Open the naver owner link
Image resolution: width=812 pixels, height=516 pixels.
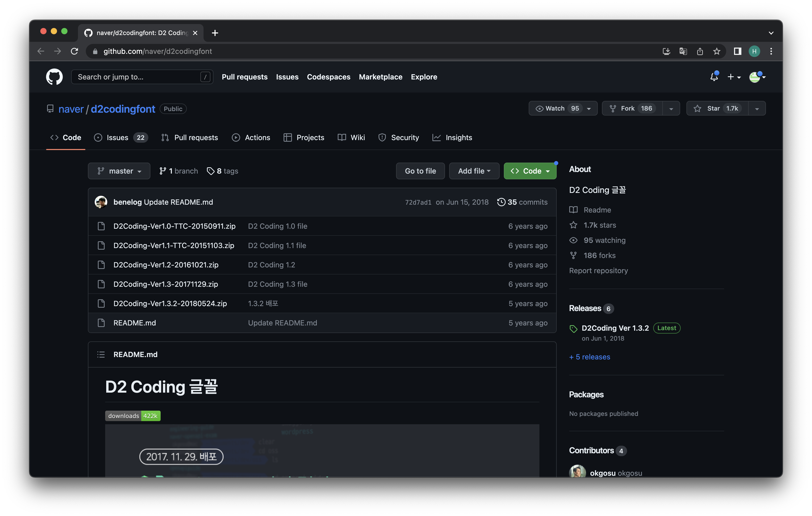coord(71,109)
